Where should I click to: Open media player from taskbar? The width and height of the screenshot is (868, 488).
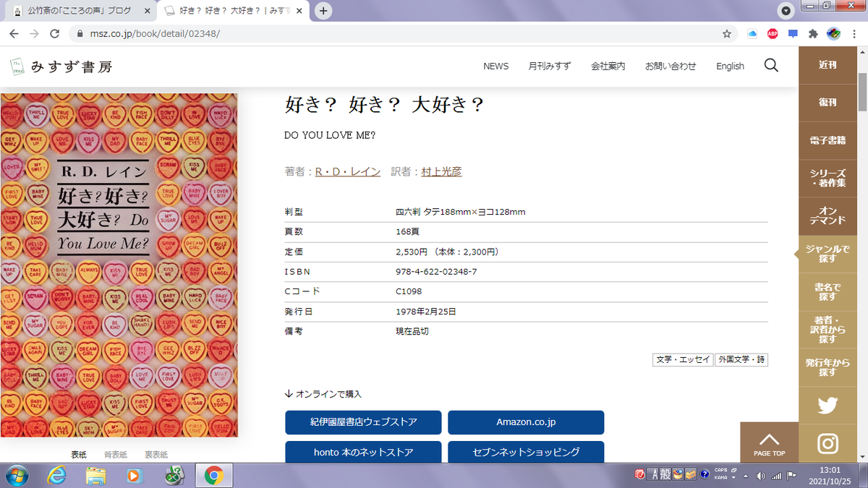click(135, 476)
